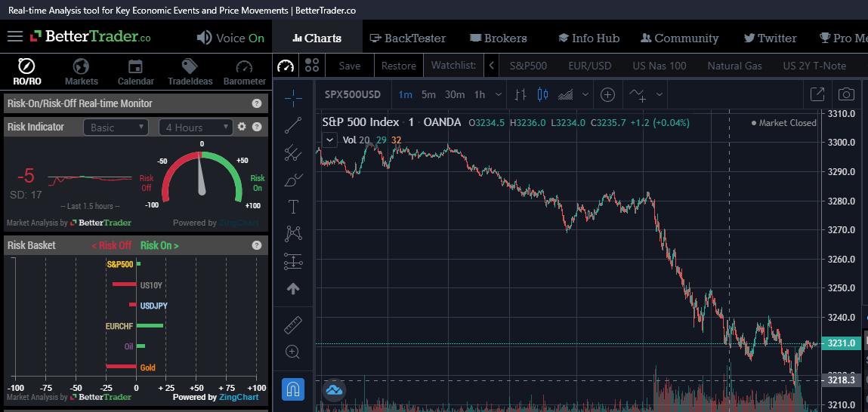868x412 pixels.
Task: Open the 4 Hours timeframe dropdown
Action: 196,128
